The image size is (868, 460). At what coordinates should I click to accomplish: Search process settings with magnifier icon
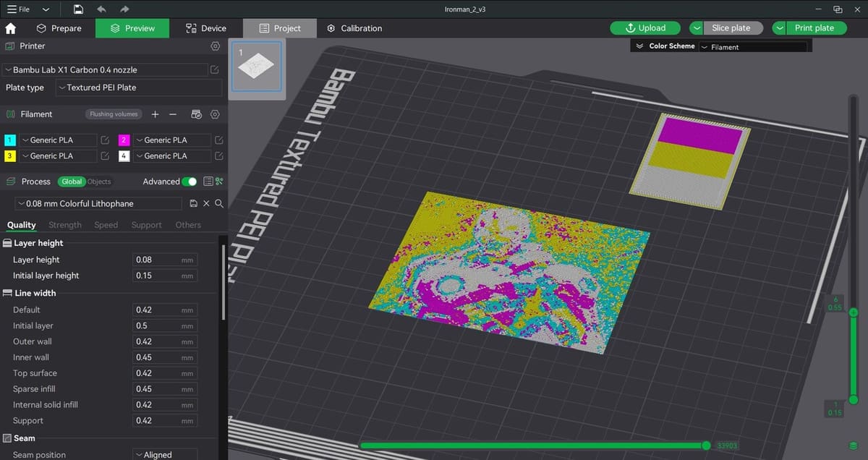219,204
